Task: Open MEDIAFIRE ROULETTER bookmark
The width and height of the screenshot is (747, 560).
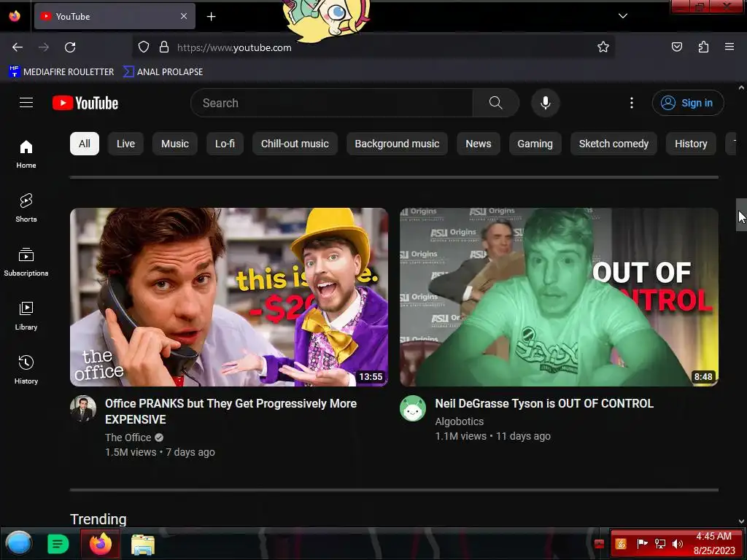Action: tap(61, 72)
